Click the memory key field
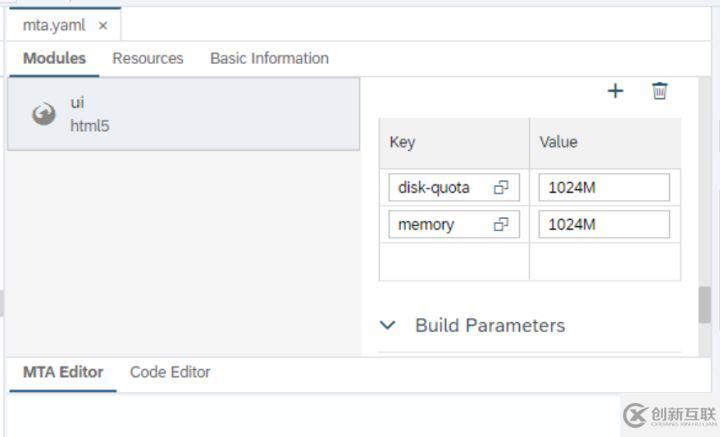 pyautogui.click(x=438, y=225)
